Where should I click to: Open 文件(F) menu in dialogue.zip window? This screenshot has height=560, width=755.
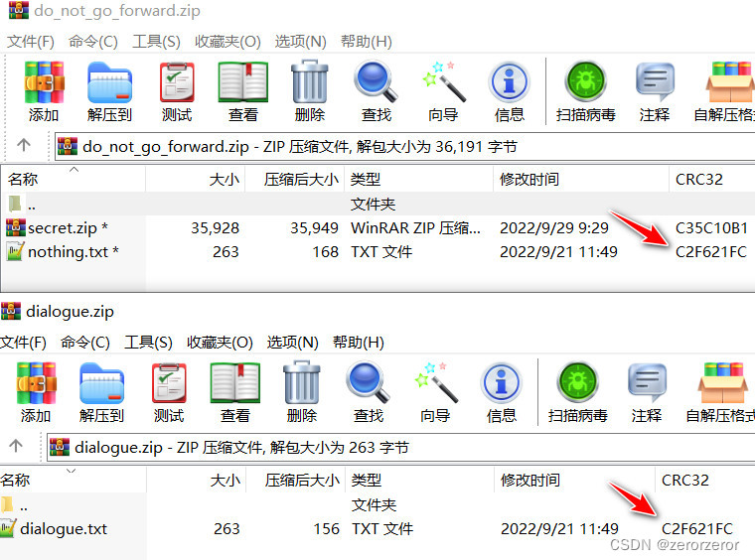(23, 343)
